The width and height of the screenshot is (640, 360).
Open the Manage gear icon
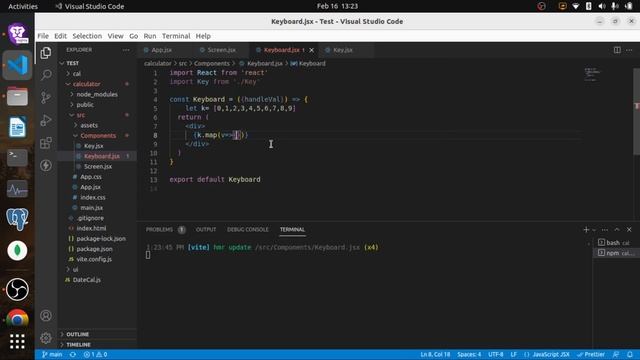click(46, 338)
